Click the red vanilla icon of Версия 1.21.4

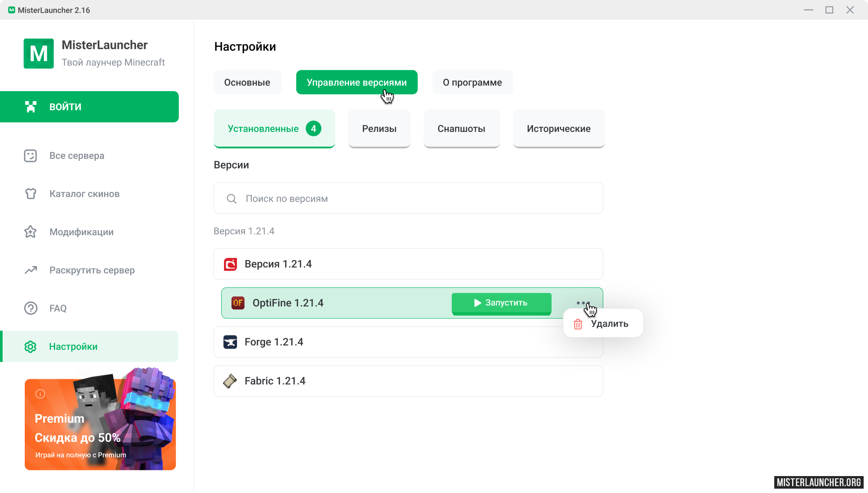[230, 264]
